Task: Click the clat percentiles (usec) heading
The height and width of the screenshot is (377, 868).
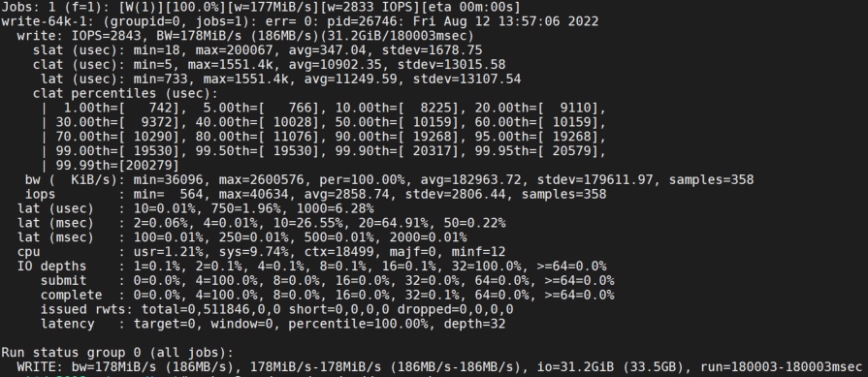Action: click(126, 93)
